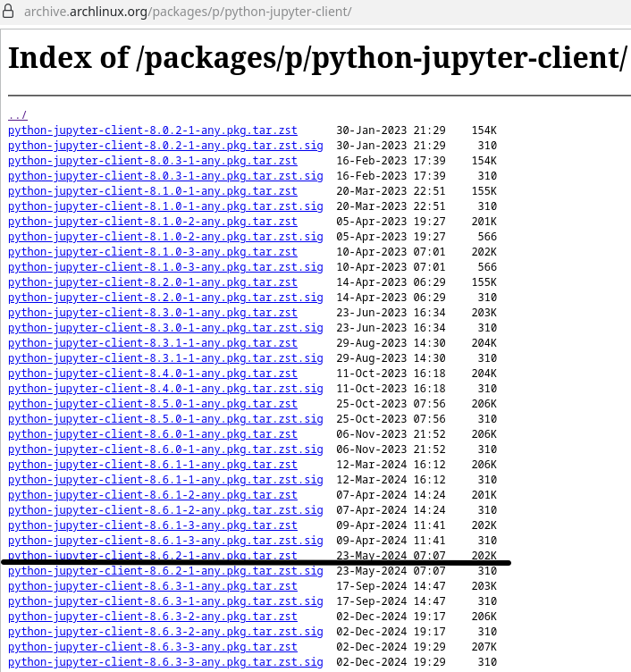Download python-jupyter-client-8.4.0-1-any.pkg.tar.zst
Viewport: 631px width, 672px height.
pos(153,374)
